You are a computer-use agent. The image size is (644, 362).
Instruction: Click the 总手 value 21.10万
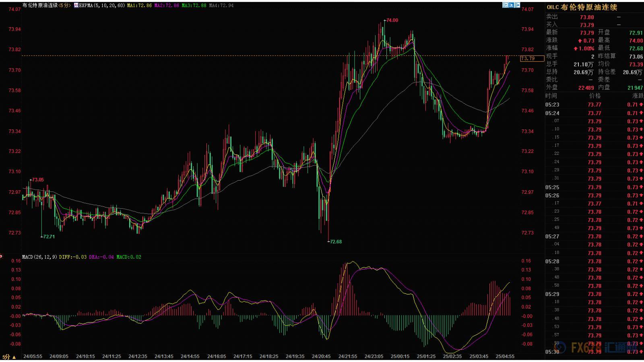[x=584, y=64]
